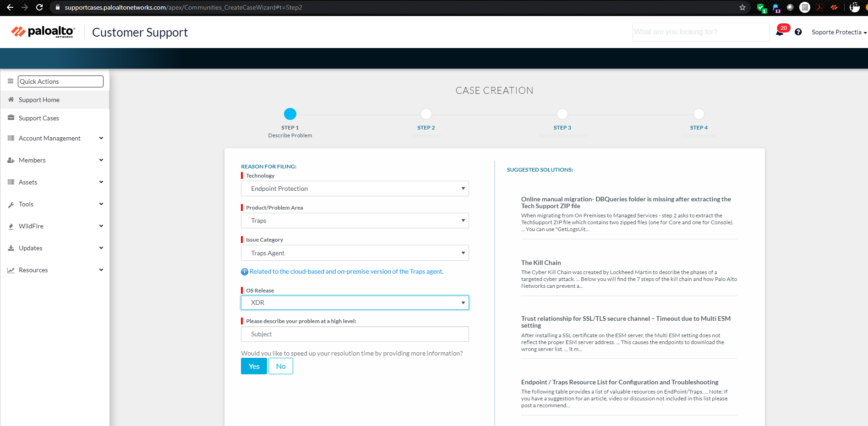Open the Technology dropdown showing Endpoint Protection
868x426 pixels.
point(355,189)
